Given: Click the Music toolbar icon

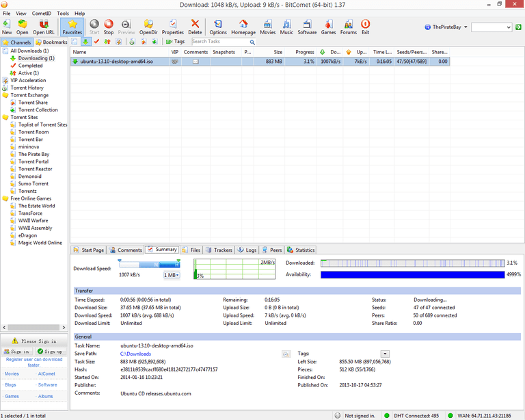Looking at the screenshot, I should coord(286,27).
